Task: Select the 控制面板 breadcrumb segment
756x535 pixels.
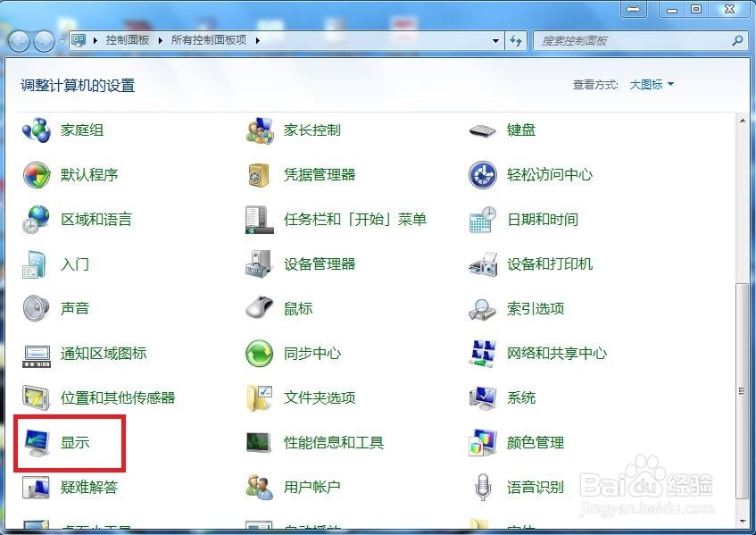Action: 128,40
